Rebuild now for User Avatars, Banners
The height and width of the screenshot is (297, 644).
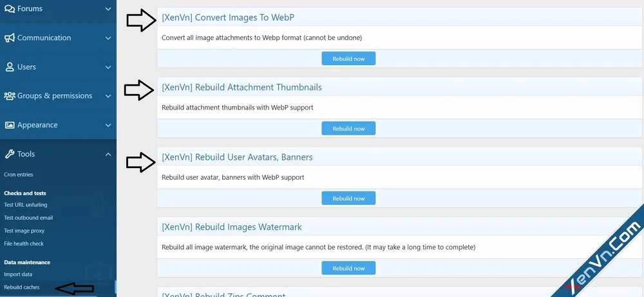[348, 198]
